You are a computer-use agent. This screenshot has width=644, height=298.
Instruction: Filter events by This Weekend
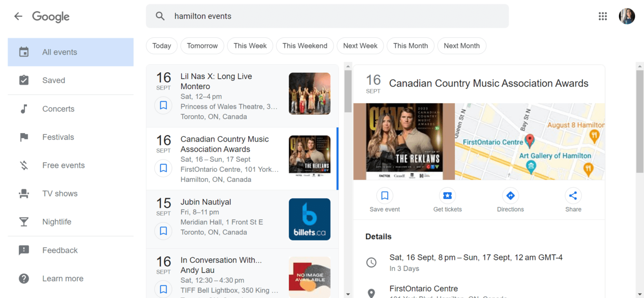pos(305,46)
